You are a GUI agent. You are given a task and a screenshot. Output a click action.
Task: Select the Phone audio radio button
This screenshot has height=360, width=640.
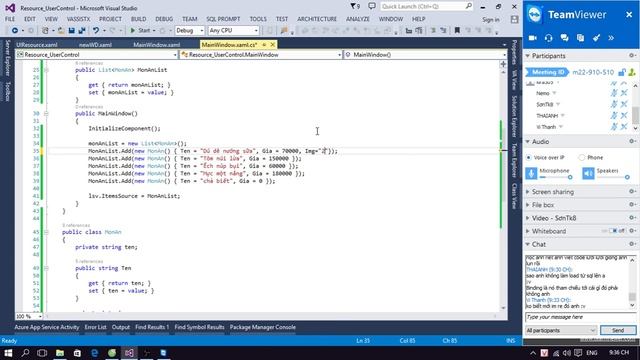(582, 158)
